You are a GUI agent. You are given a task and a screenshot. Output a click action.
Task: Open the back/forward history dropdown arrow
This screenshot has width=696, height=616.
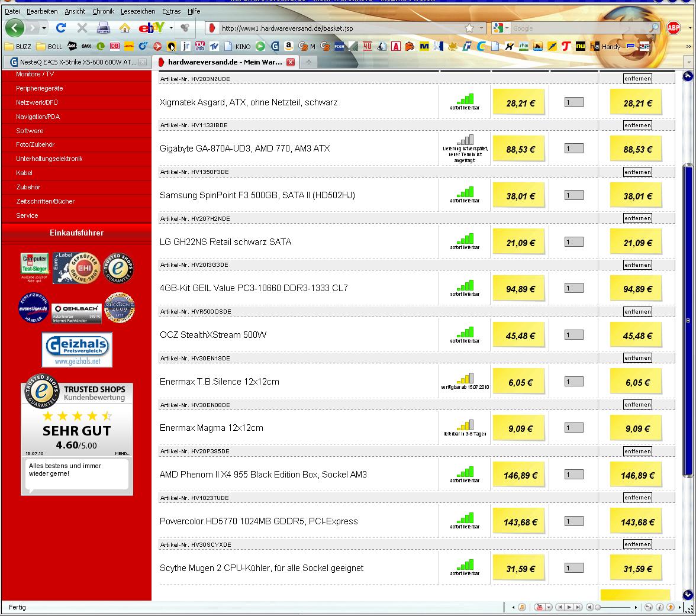pyautogui.click(x=44, y=28)
